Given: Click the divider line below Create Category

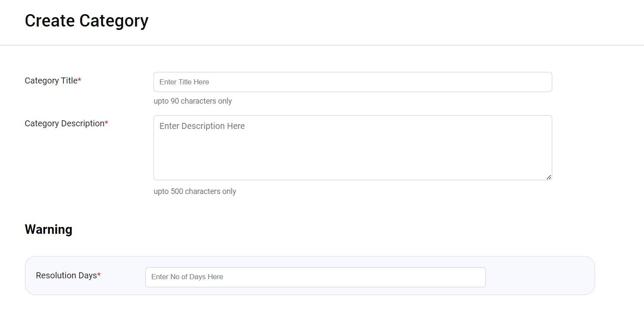Looking at the screenshot, I should tap(322, 45).
